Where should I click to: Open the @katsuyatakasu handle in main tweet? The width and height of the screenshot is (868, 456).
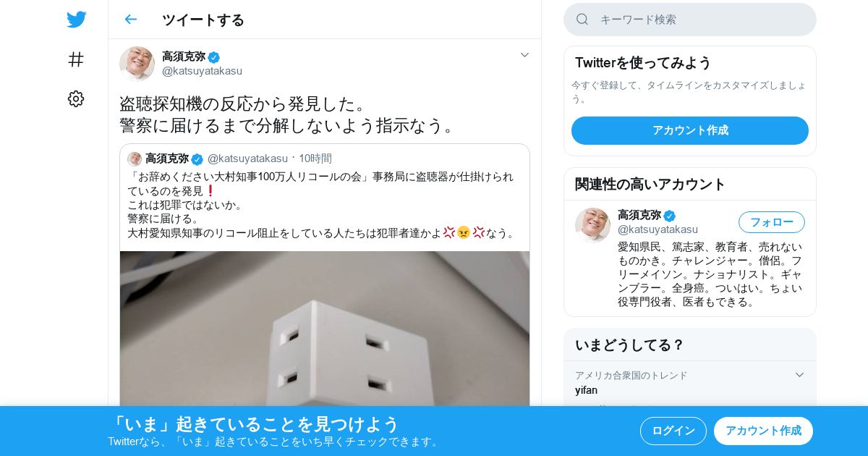[x=202, y=71]
